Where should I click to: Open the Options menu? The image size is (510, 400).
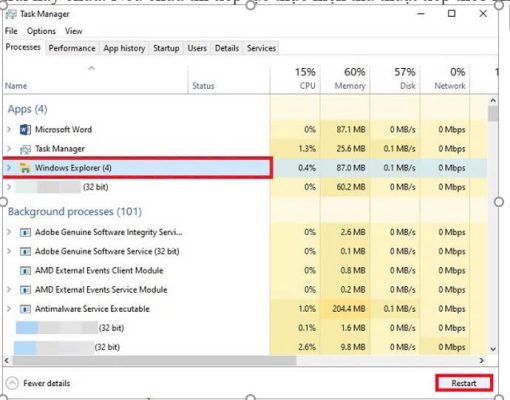pyautogui.click(x=41, y=31)
